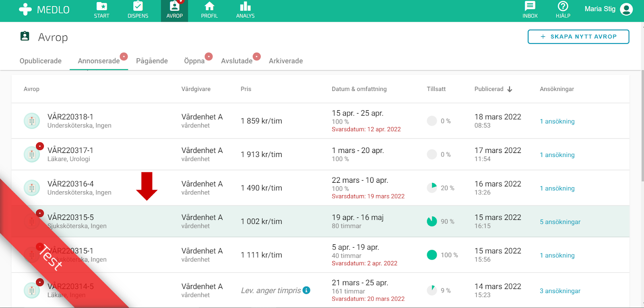Click the 1 913 kr/tim price
644x308 pixels.
261,154
